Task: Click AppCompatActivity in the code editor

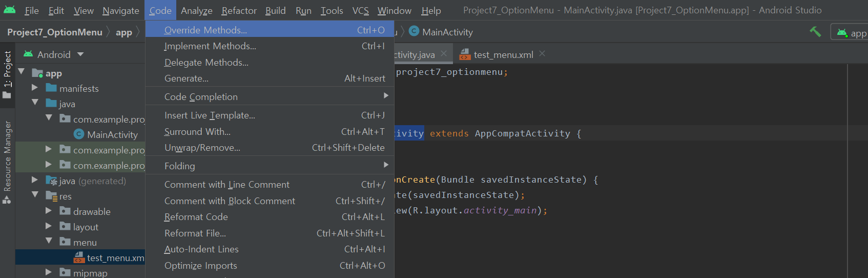Action: 522,133
